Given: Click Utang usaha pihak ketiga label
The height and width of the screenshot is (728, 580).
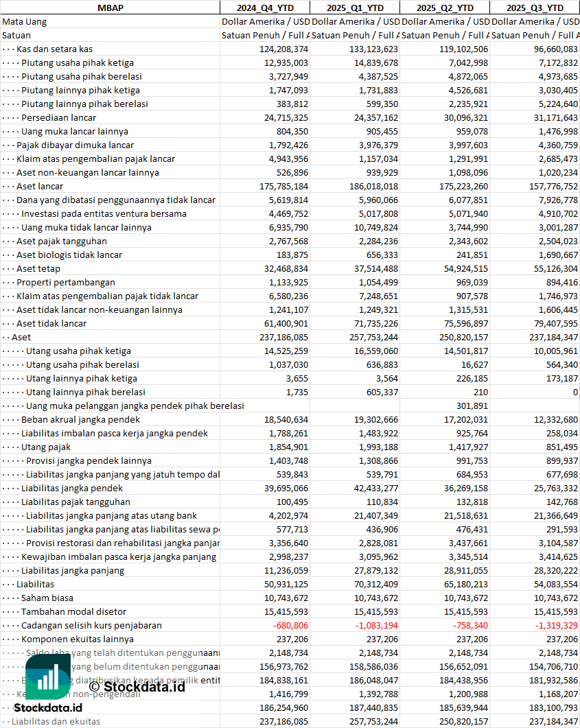Looking at the screenshot, I should 78,351.
